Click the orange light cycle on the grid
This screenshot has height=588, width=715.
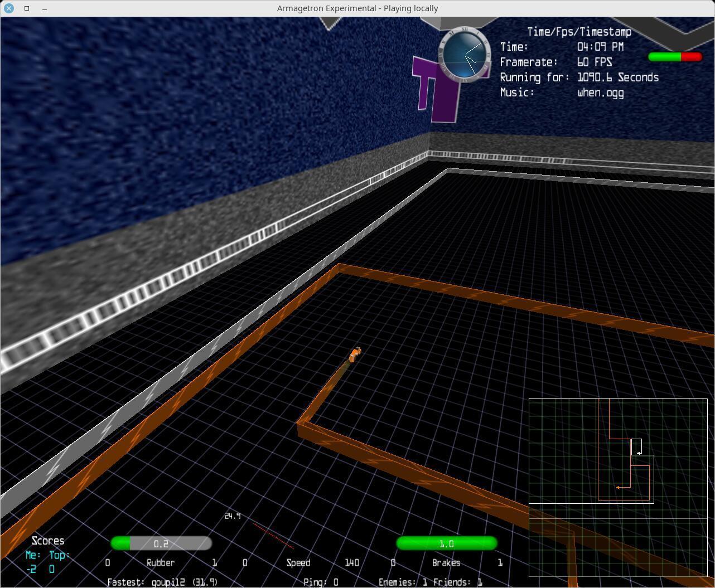[355, 354]
